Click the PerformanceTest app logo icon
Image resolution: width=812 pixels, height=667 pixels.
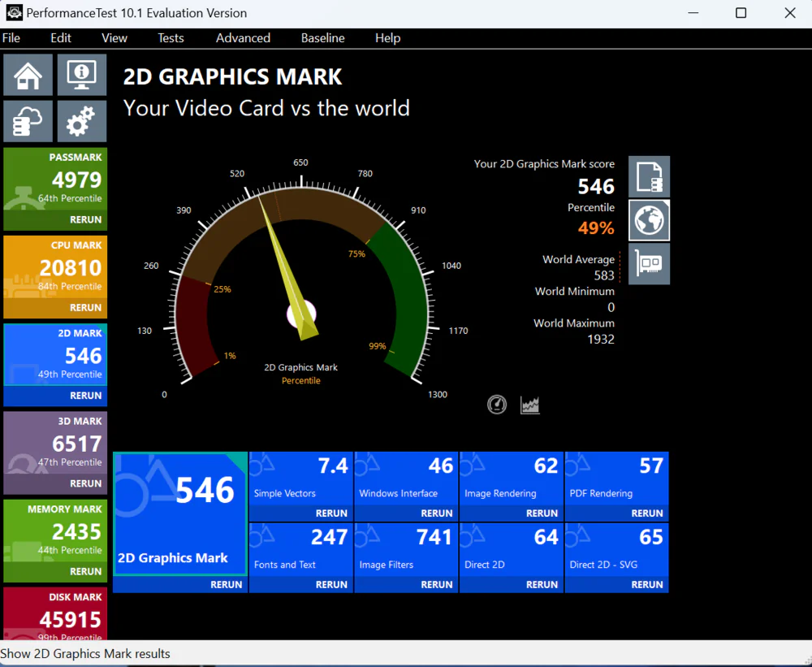pos(14,13)
